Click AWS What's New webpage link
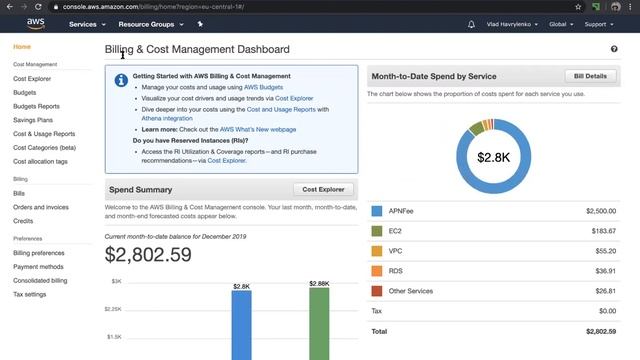Viewport: 640px width, 360px height. pyautogui.click(x=258, y=129)
